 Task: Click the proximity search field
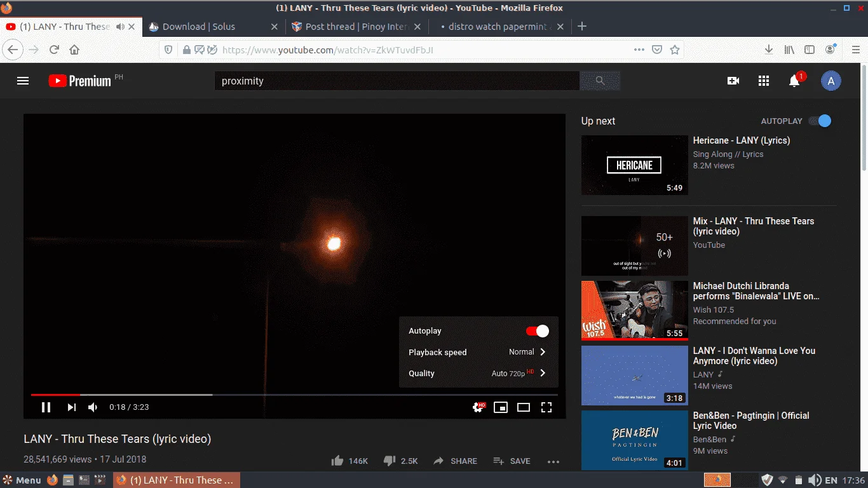(397, 81)
